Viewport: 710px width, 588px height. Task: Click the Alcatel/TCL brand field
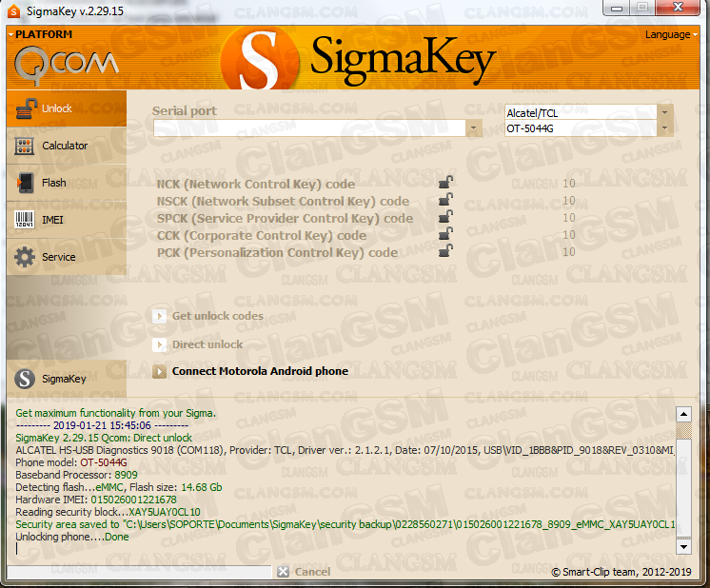click(581, 112)
